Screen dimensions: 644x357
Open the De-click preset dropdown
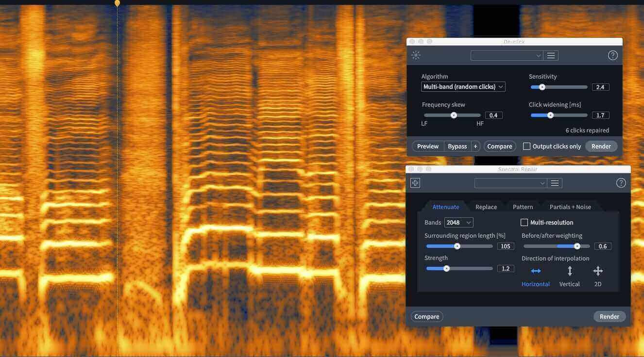point(507,56)
